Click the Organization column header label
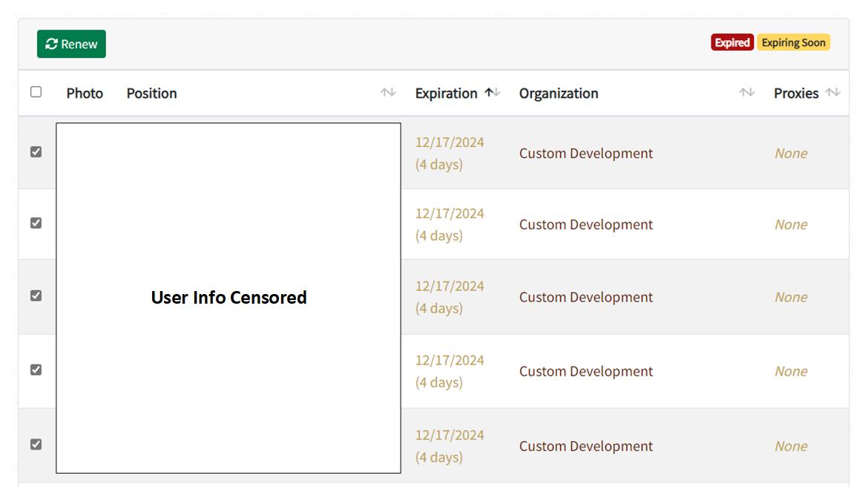The height and width of the screenshot is (496, 868). [559, 94]
